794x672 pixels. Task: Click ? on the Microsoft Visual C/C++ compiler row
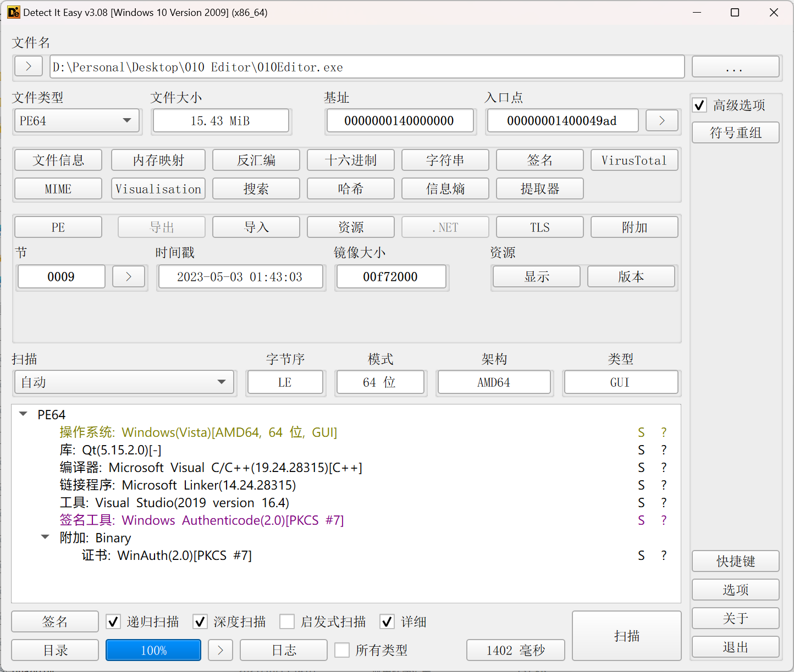[x=664, y=468]
